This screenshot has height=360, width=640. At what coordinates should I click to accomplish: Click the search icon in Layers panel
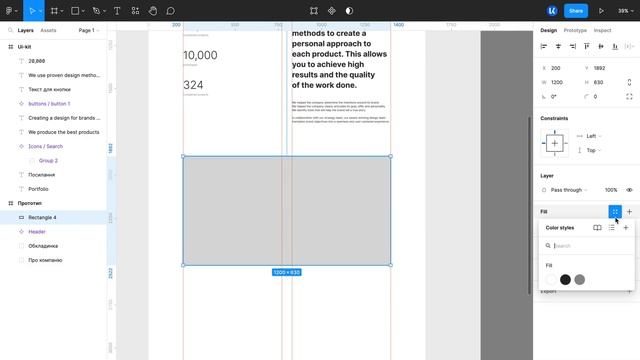coord(11,30)
